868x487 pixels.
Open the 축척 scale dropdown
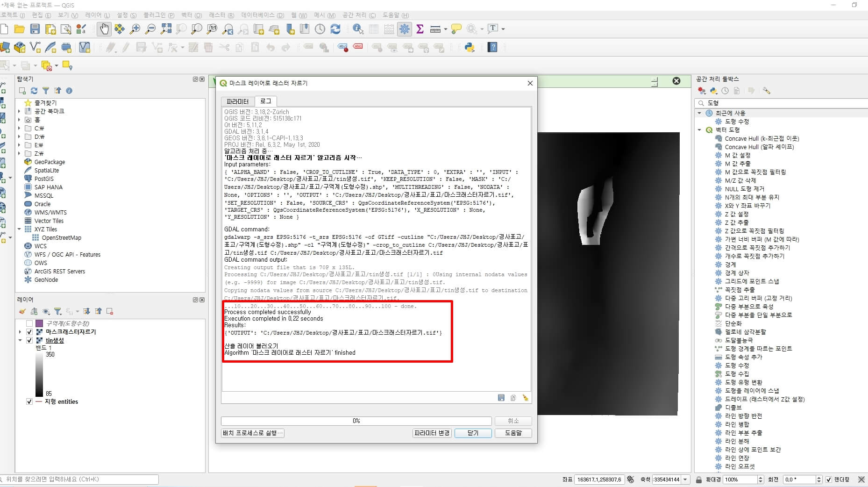tap(685, 480)
